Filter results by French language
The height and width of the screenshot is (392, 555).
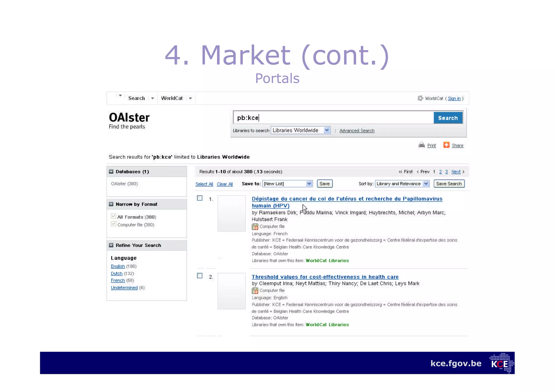coord(118,280)
